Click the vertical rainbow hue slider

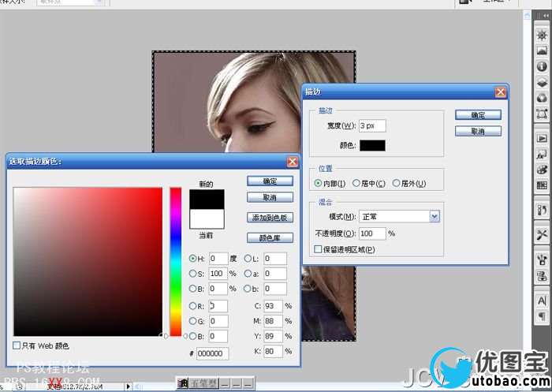176,261
